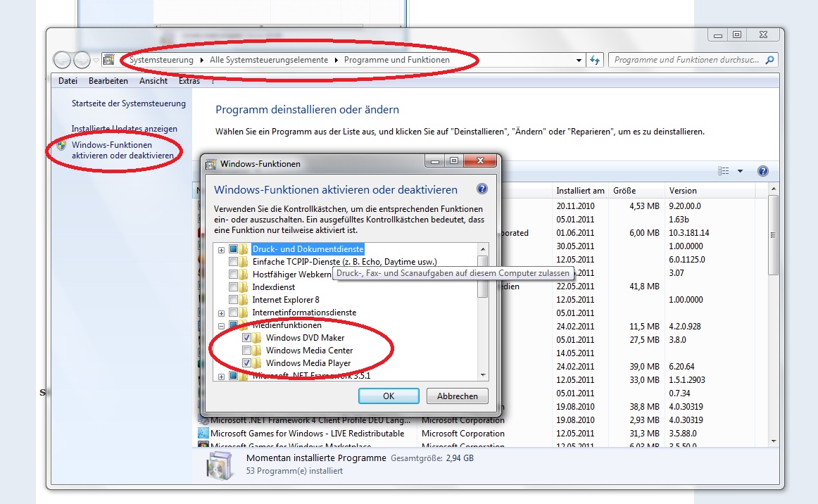Click breadcrumb arrow after Alle Systemsteuerungselemente
The width and height of the screenshot is (818, 504).
coord(336,60)
